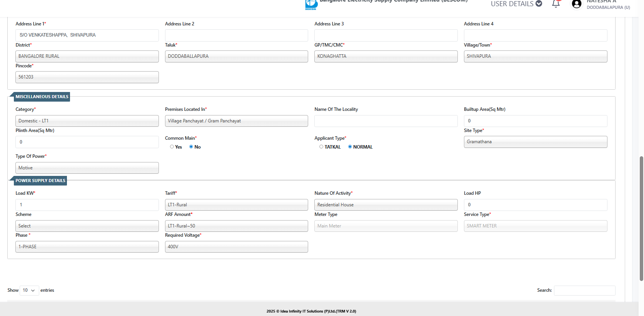This screenshot has width=644, height=316.
Task: Focus the Name Of The Locality field
Action: (x=385, y=121)
